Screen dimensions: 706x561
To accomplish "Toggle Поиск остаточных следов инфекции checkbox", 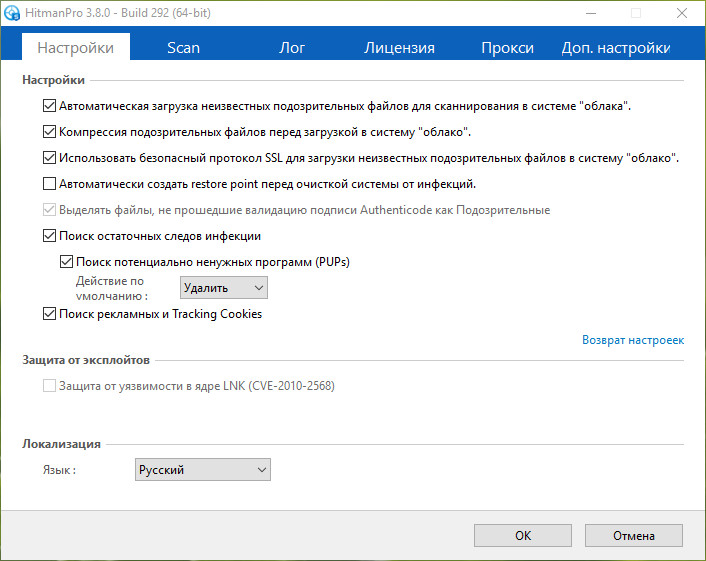I will click(x=49, y=235).
